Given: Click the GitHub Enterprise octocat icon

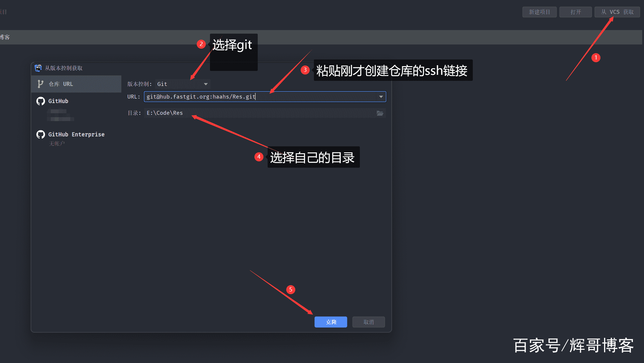Looking at the screenshot, I should click(x=41, y=134).
